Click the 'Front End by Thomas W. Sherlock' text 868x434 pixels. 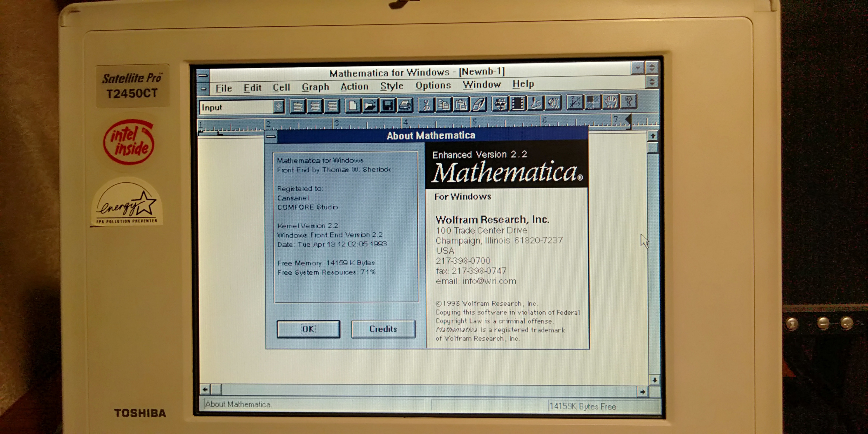334,170
